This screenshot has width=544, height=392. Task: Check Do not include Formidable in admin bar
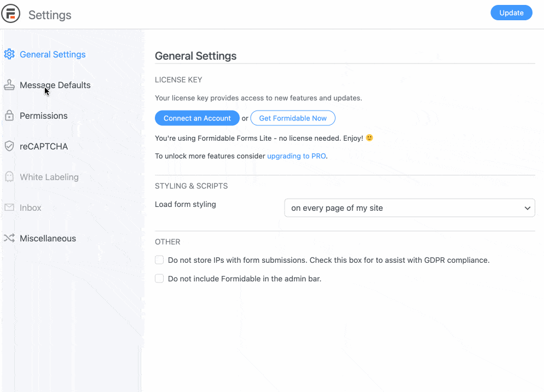tap(159, 279)
